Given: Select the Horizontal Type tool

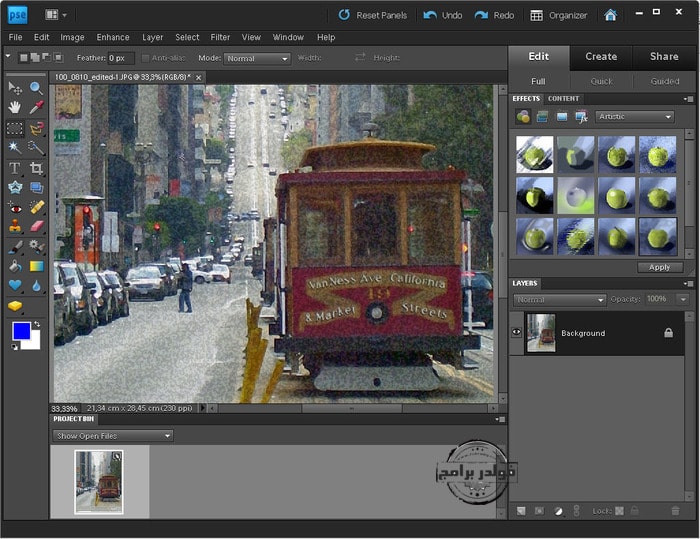Looking at the screenshot, I should tap(15, 168).
